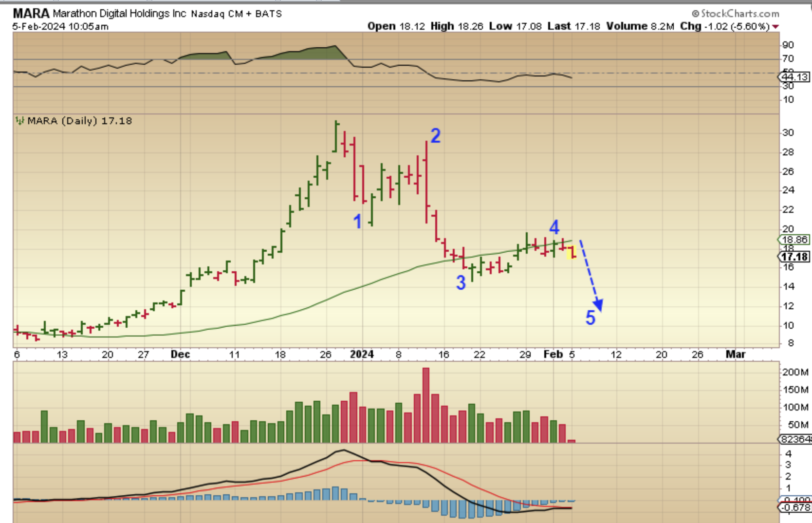Click the -0.678 MACD value tag

click(795, 507)
